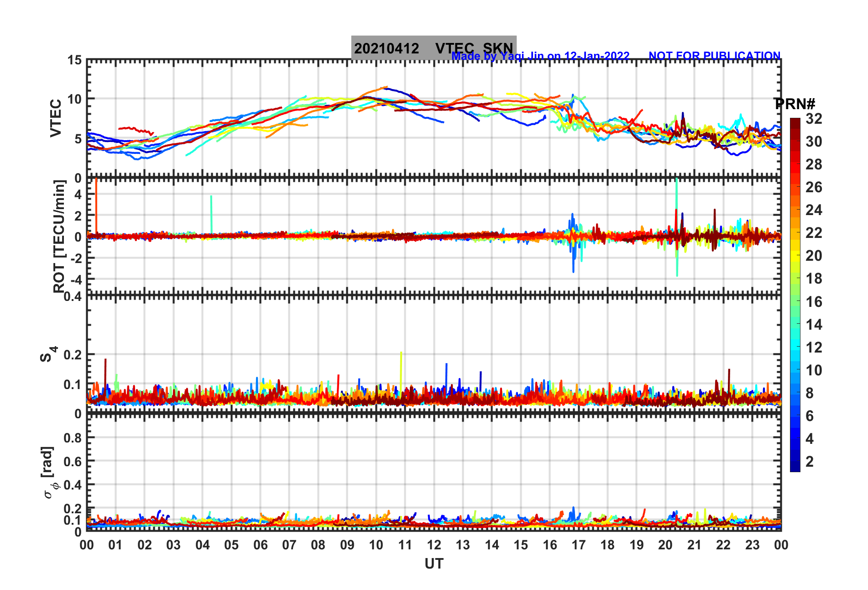The width and height of the screenshot is (868, 590).
Task: Click colorbar PRN tick label 12
Action: pos(814,348)
